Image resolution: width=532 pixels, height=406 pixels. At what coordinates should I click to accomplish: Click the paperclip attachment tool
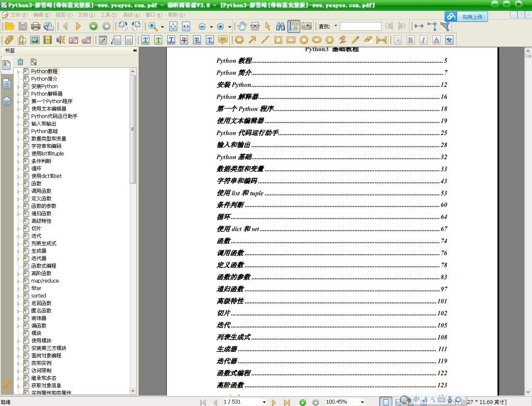click(x=9, y=40)
